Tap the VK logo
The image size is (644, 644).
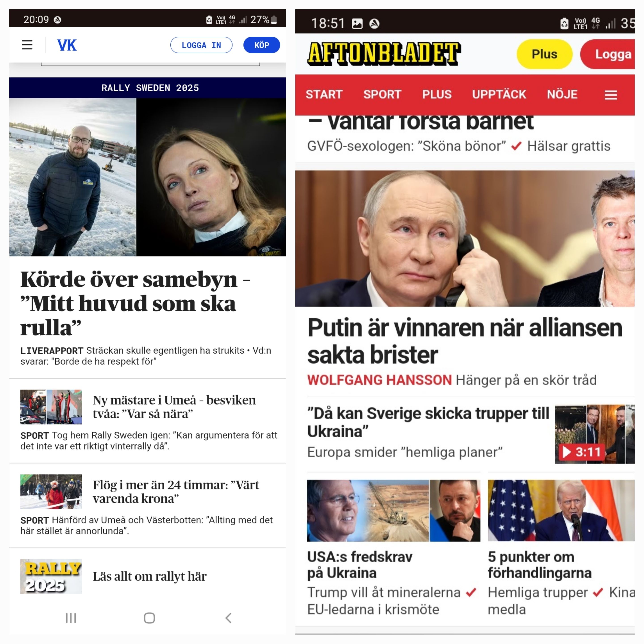67,45
